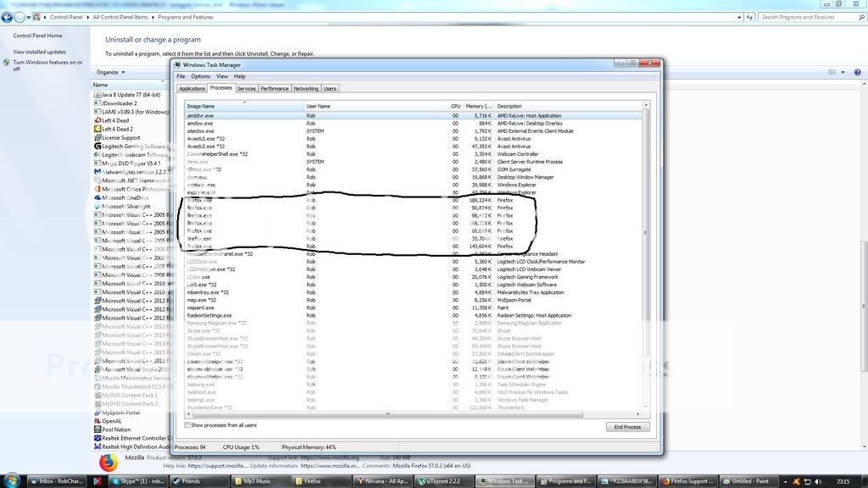Image resolution: width=868 pixels, height=488 pixels.
Task: Sort processes by Image Name column header
Action: pyautogui.click(x=244, y=106)
